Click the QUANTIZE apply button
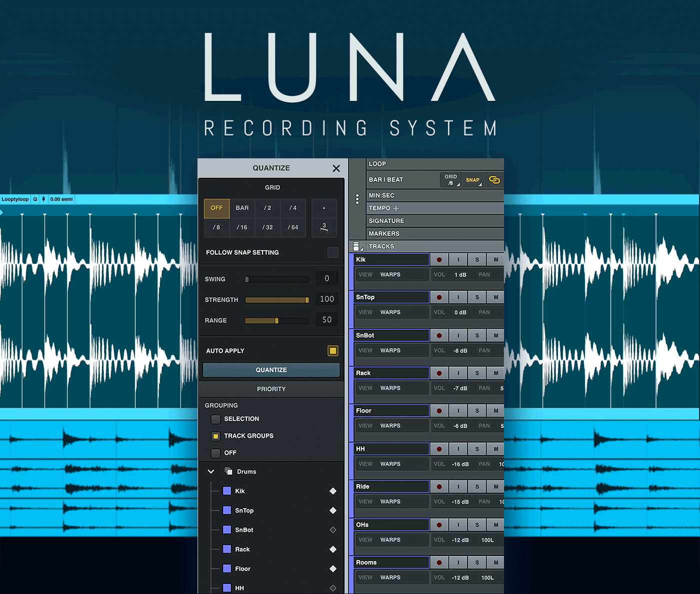700x594 pixels. coord(271,370)
